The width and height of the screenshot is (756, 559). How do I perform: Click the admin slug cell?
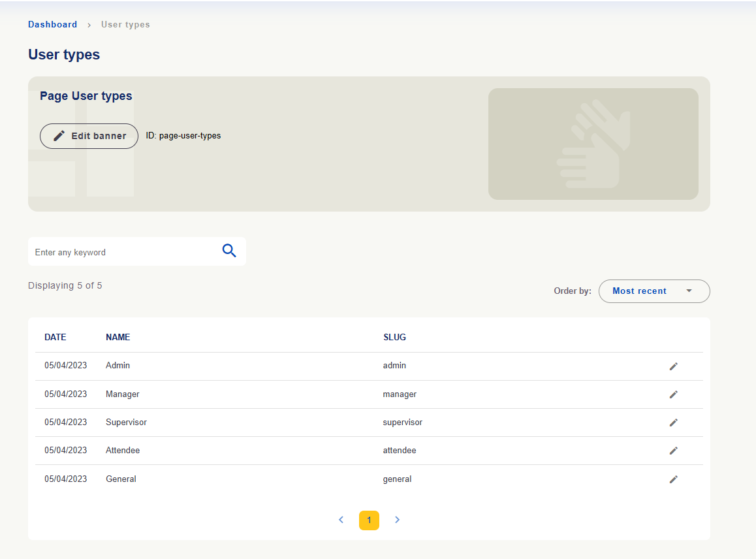(x=394, y=366)
